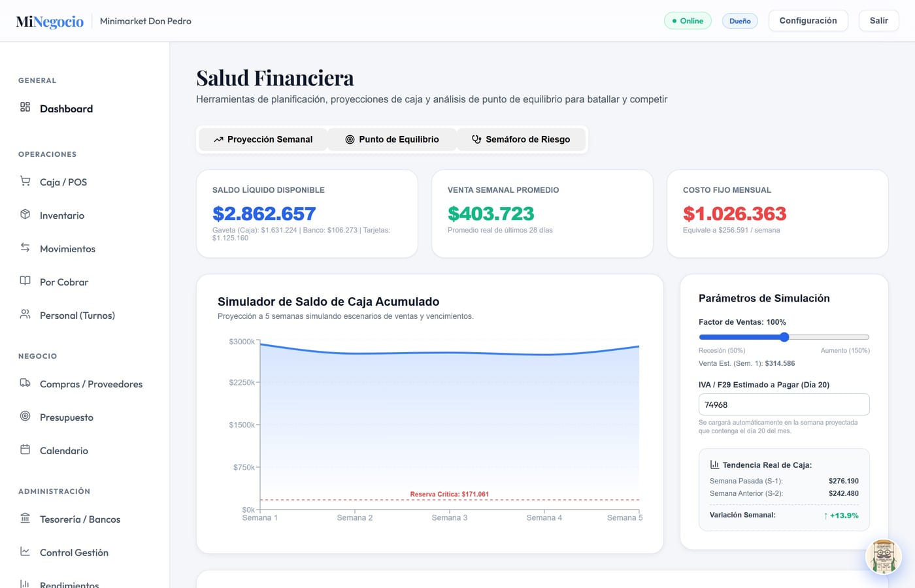Screen dimensions: 915x588
Task: Click the Factor de Ventas slider handle
Action: [784, 337]
